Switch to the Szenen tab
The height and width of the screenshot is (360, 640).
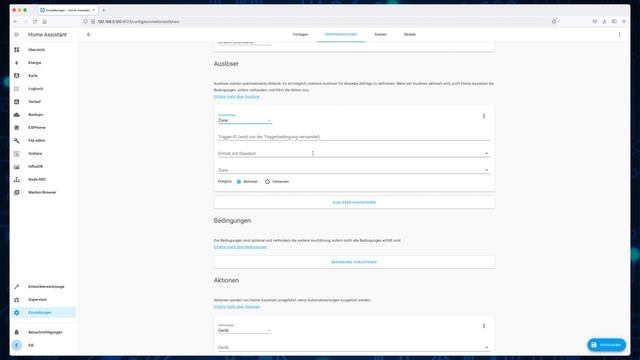pyautogui.click(x=380, y=35)
